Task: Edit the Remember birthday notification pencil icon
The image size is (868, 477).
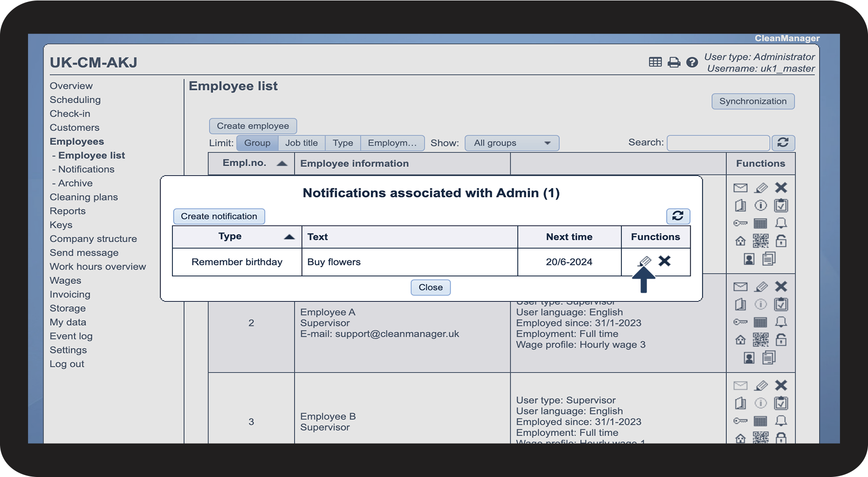Action: [644, 261]
